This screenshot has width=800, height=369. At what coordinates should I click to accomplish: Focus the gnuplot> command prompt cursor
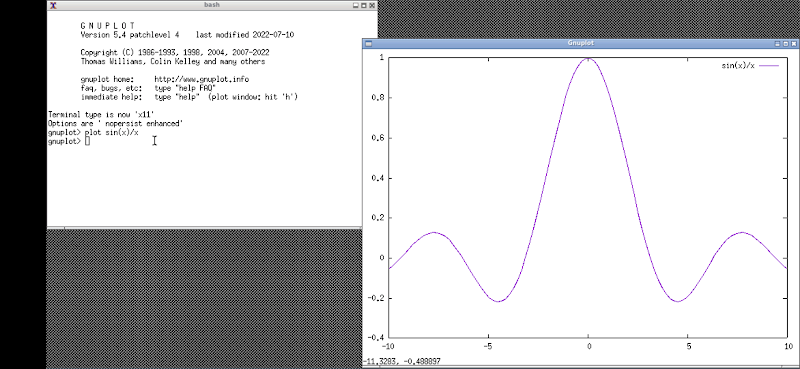(x=87, y=141)
